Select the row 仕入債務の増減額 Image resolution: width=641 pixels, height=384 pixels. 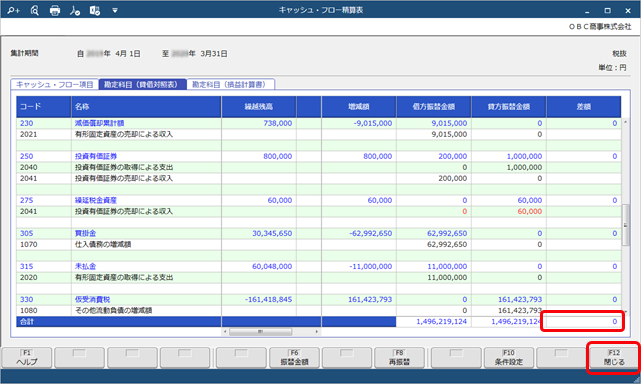point(319,245)
